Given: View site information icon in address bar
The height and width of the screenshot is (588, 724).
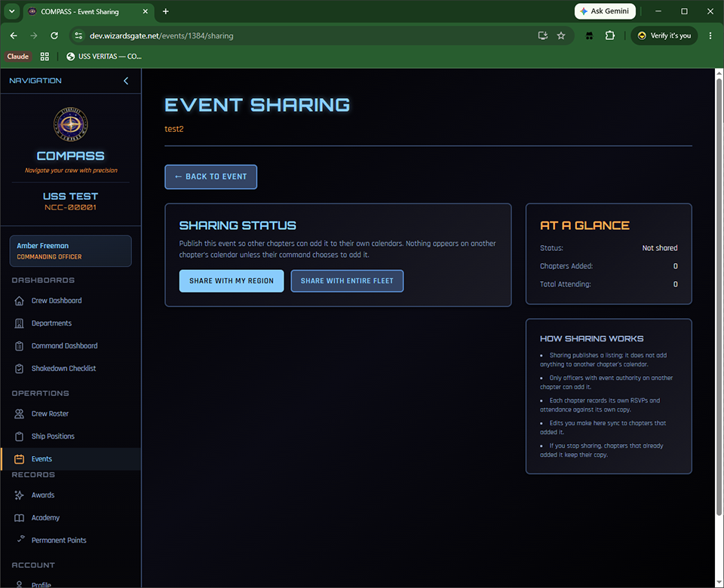Looking at the screenshot, I should point(78,35).
